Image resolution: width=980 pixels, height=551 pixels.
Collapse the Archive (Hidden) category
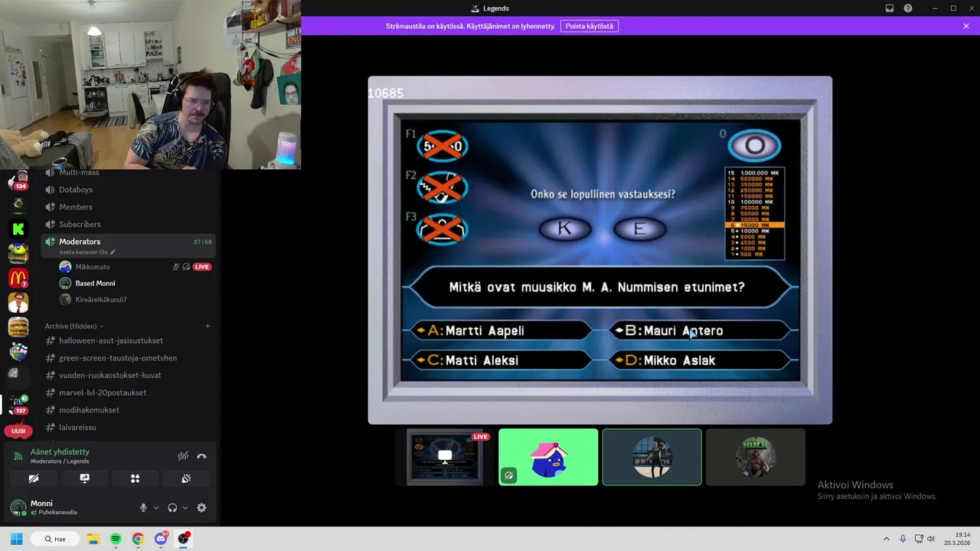coord(73,326)
